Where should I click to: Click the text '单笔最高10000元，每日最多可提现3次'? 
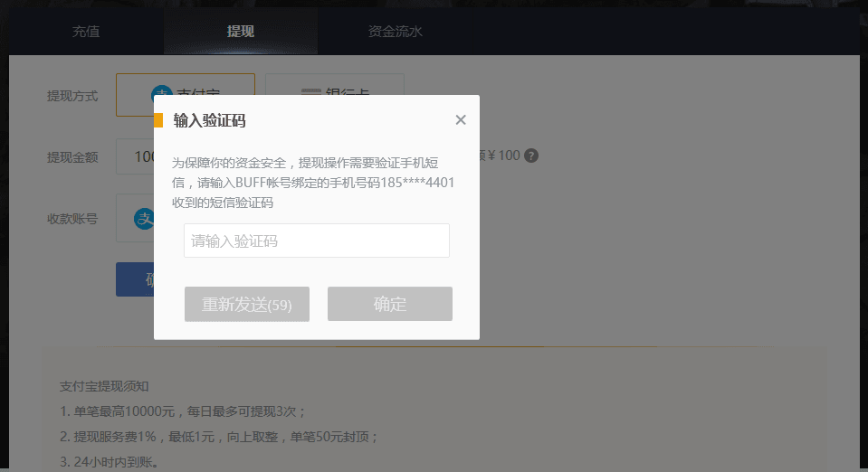point(183,411)
